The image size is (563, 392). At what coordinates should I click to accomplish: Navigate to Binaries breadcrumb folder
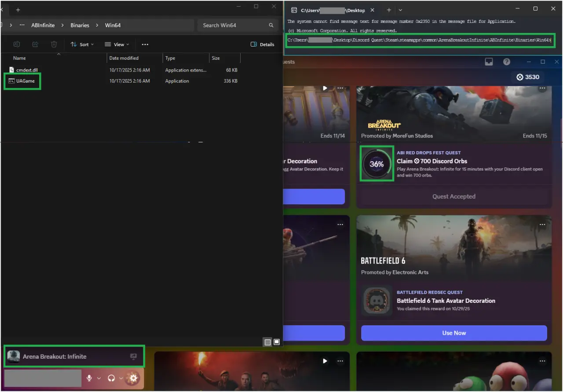coord(80,25)
